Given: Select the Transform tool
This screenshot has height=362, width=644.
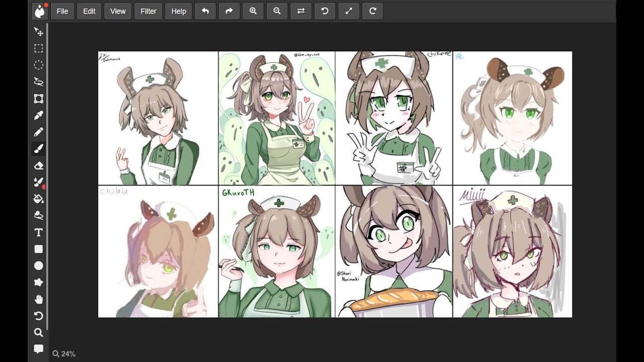Looking at the screenshot, I should 38,99.
